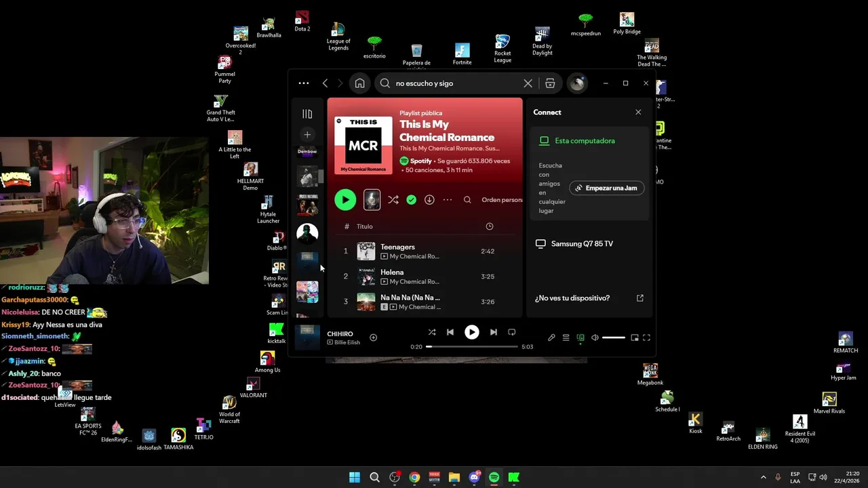The width and height of the screenshot is (868, 488).
Task: Select the Teenagers track
Action: (425, 251)
